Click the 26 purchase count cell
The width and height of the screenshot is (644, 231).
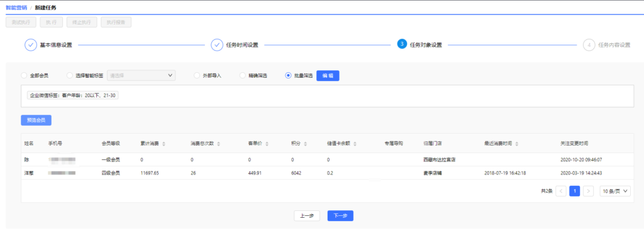193,173
